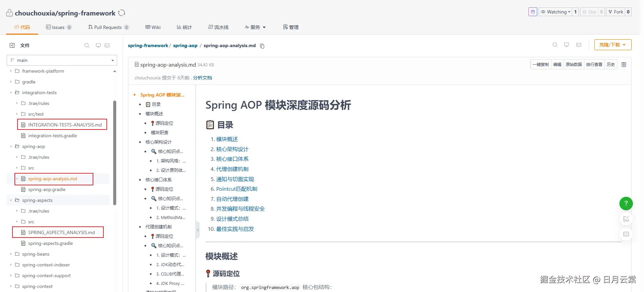
Task: Open the 流水线 tab
Action: point(218,27)
